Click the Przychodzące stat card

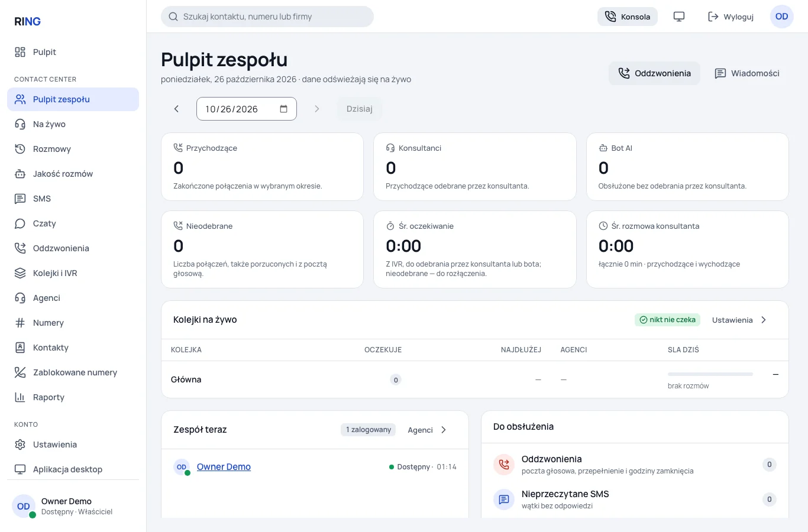pos(262,167)
